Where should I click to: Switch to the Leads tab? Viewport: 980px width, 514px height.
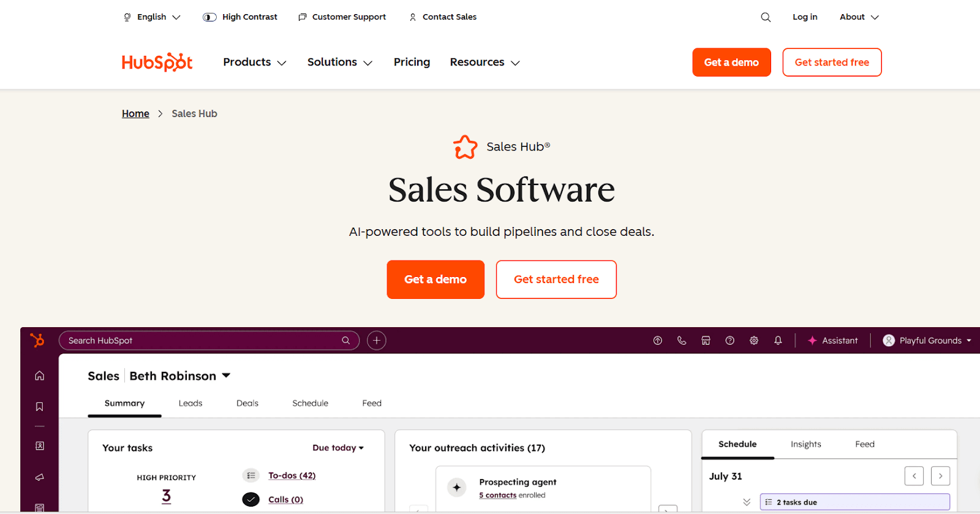(x=190, y=403)
